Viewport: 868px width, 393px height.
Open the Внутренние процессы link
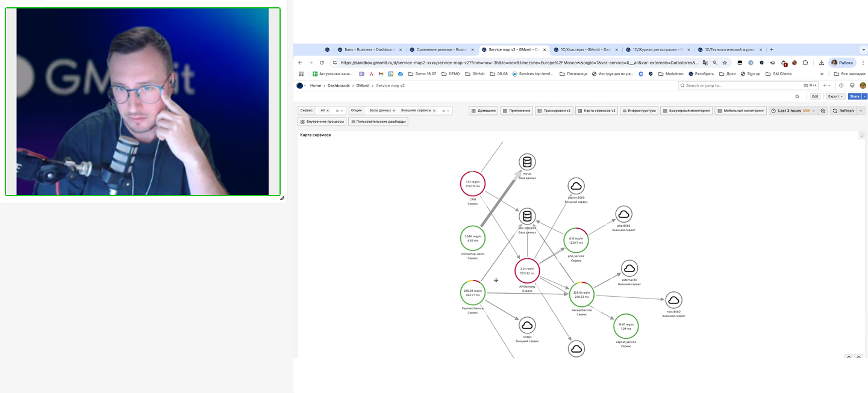tap(322, 122)
